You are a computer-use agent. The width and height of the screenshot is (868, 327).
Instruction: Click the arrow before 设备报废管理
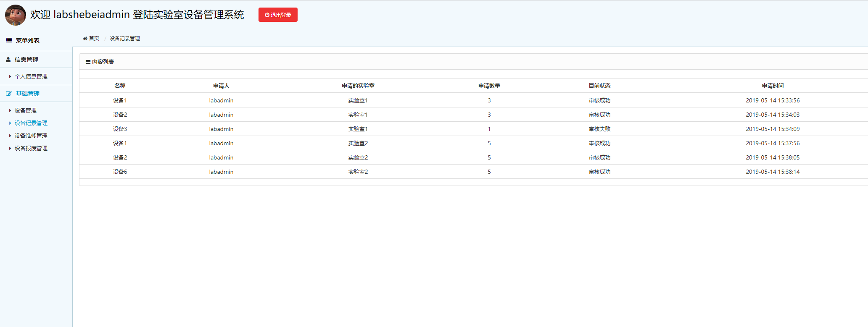tap(10, 148)
